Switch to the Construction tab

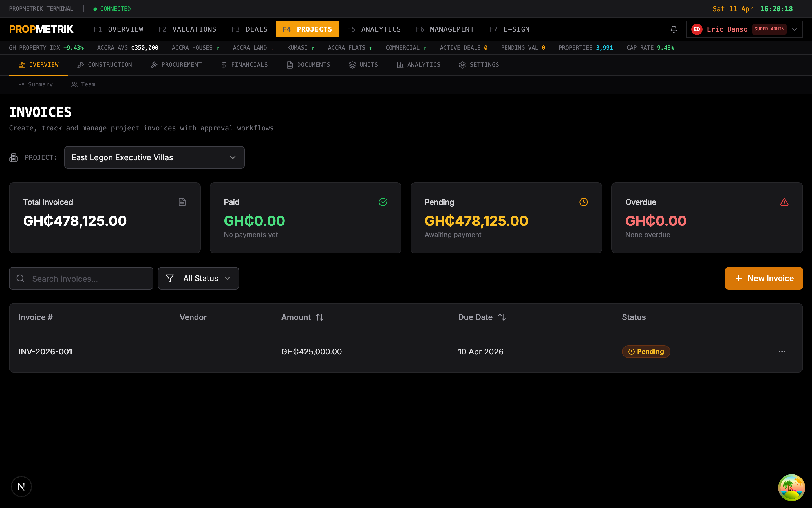(x=104, y=65)
